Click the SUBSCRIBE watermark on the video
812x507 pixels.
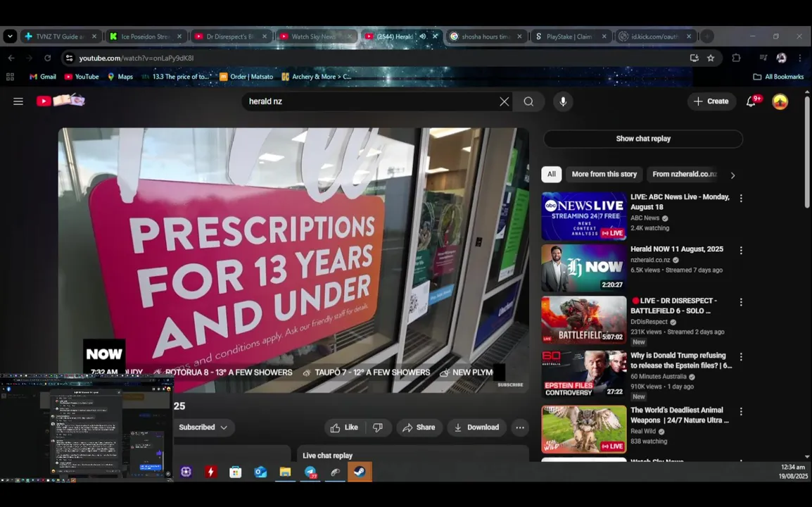point(510,384)
